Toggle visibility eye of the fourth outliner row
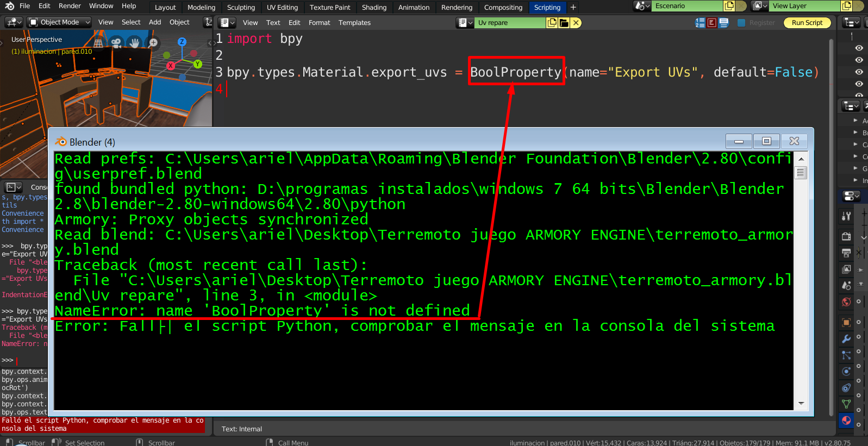Screen dimensions: 868x446 tap(859, 84)
